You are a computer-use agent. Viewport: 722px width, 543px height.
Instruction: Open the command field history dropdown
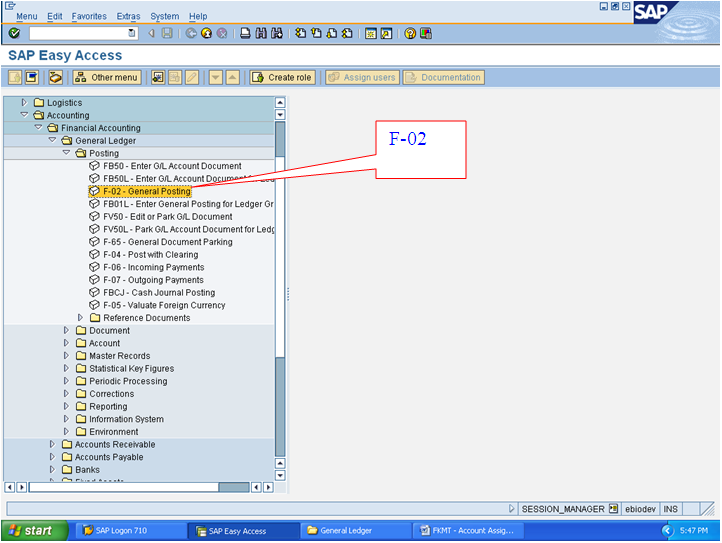pos(132,33)
